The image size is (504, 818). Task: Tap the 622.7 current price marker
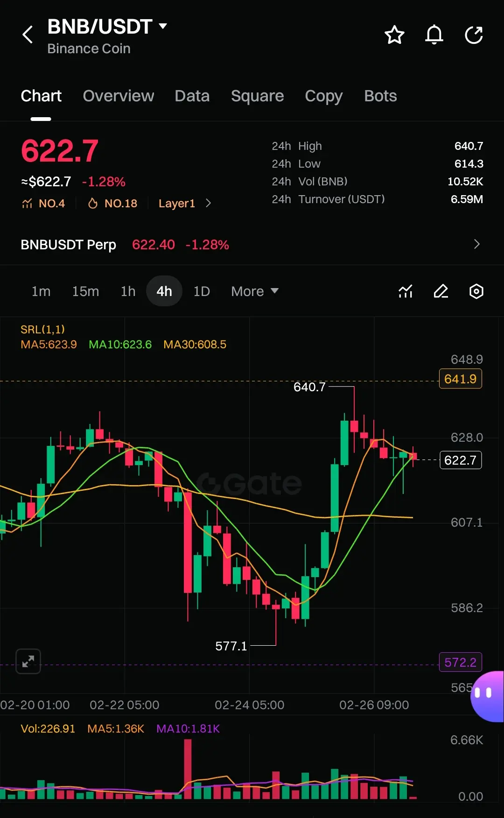click(461, 460)
